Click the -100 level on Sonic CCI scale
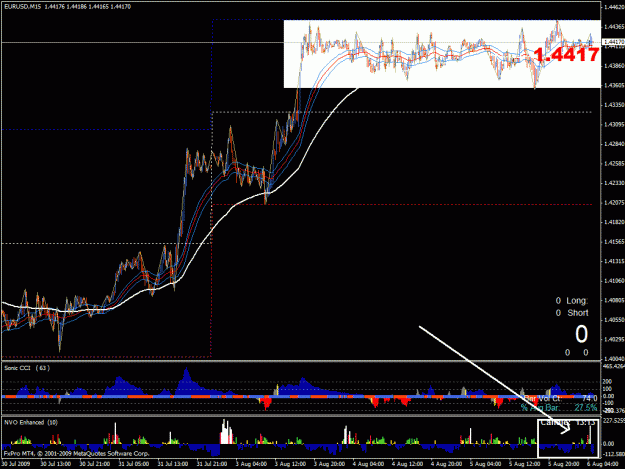 [x=608, y=403]
